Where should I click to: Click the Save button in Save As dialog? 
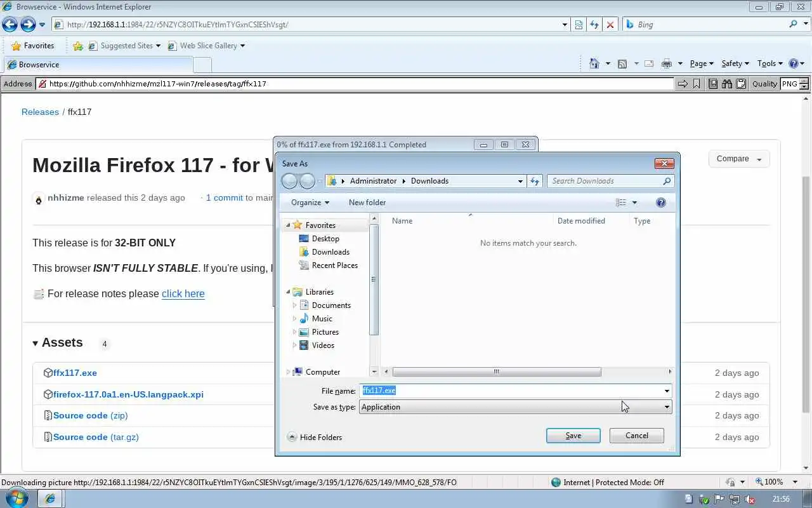click(x=573, y=436)
